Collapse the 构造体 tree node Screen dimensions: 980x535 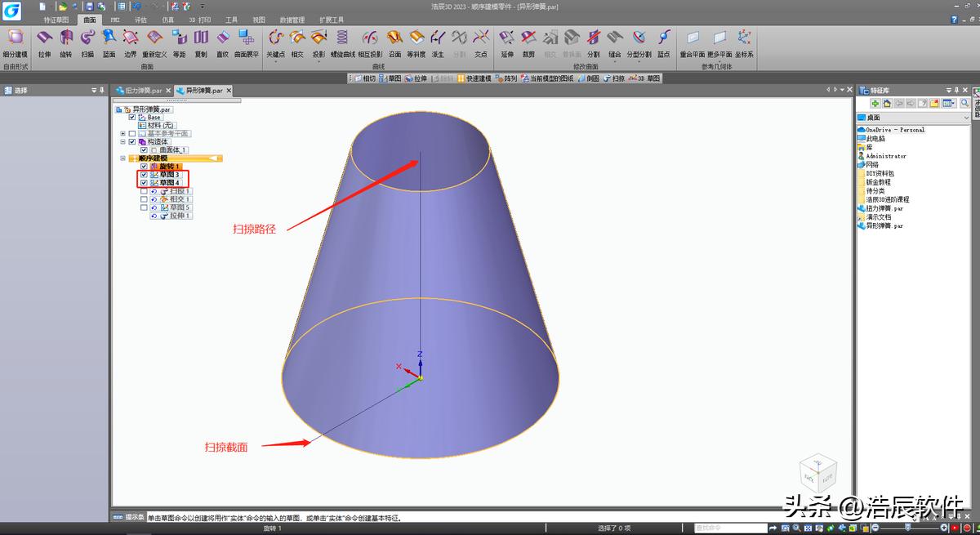[122, 141]
